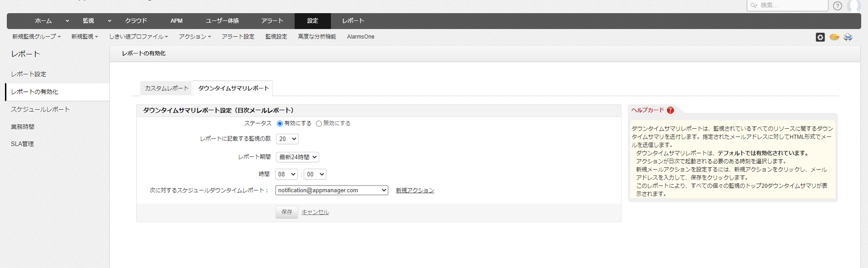Open the 新規監視グループ dropdown menu

tap(36, 37)
